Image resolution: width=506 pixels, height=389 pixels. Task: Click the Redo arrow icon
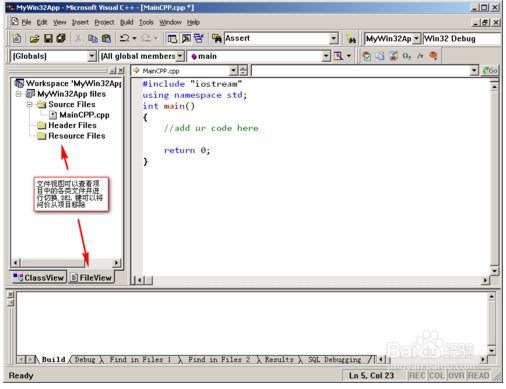pyautogui.click(x=146, y=39)
